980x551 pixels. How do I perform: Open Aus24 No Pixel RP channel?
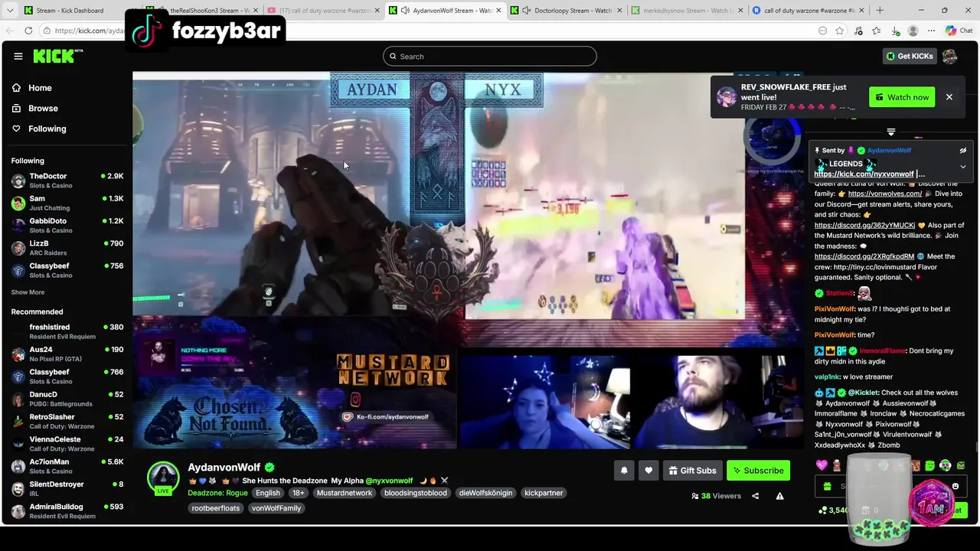[x=67, y=354]
